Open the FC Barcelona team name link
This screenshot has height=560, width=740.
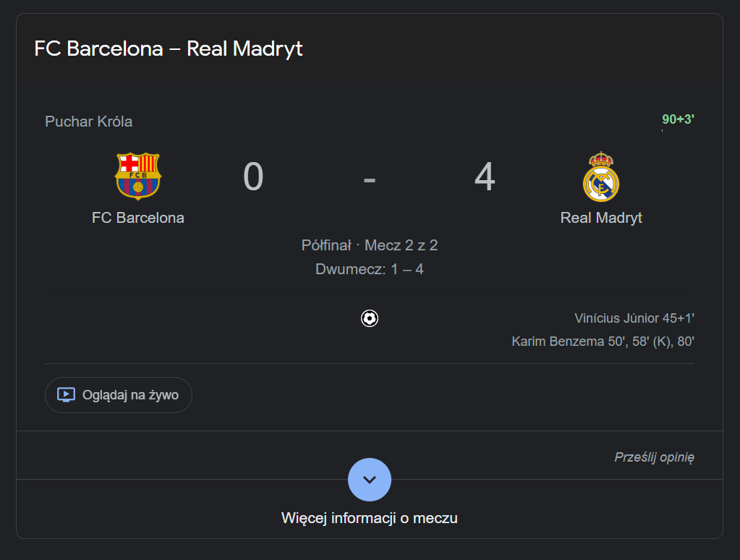pos(138,218)
